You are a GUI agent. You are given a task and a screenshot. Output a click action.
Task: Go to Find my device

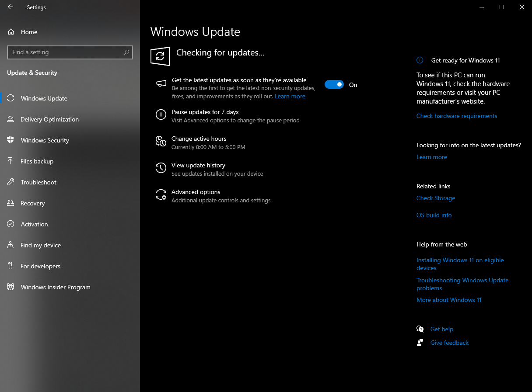pyautogui.click(x=70, y=245)
